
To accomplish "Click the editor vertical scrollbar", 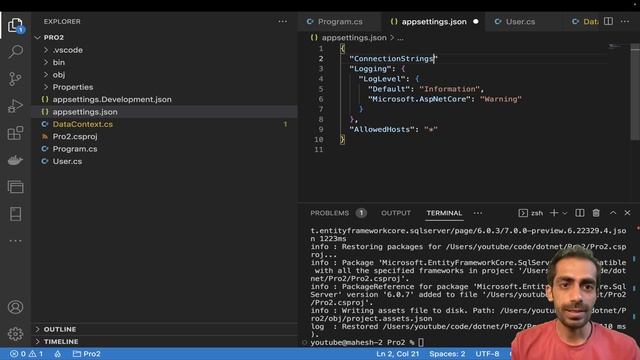I will click(635, 93).
